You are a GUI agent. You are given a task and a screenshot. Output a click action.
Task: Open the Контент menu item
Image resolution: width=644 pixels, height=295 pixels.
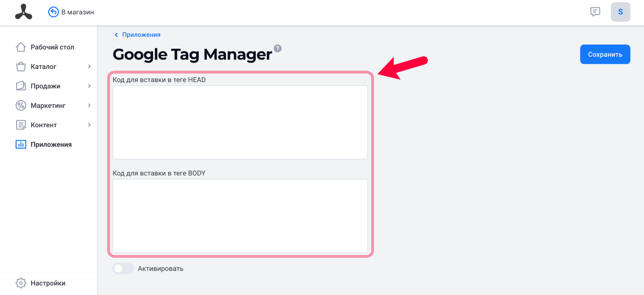coord(44,125)
